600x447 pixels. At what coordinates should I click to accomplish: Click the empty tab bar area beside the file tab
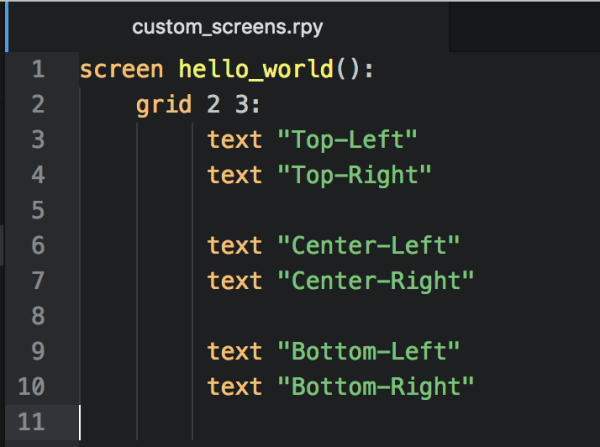click(x=522, y=27)
